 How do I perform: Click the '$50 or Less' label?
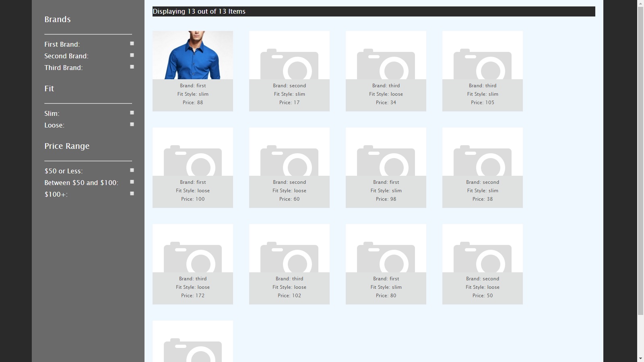pos(64,171)
